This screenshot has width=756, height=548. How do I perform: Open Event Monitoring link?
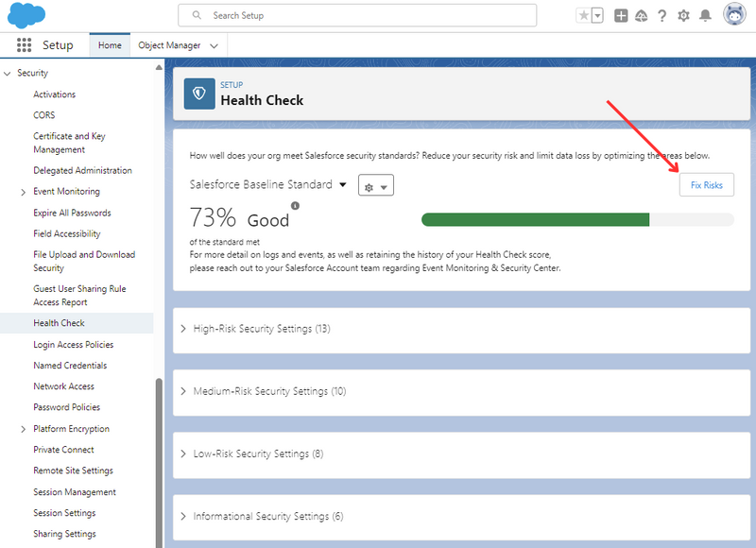66,192
